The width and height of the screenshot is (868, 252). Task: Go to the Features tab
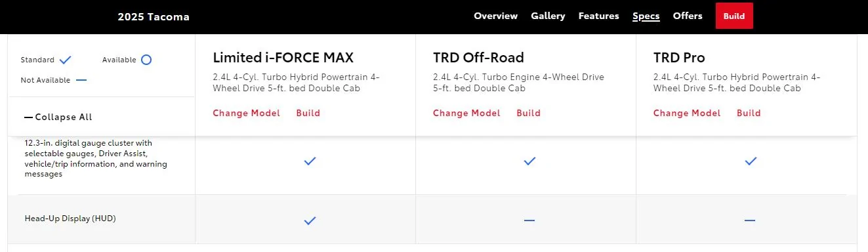(x=598, y=16)
